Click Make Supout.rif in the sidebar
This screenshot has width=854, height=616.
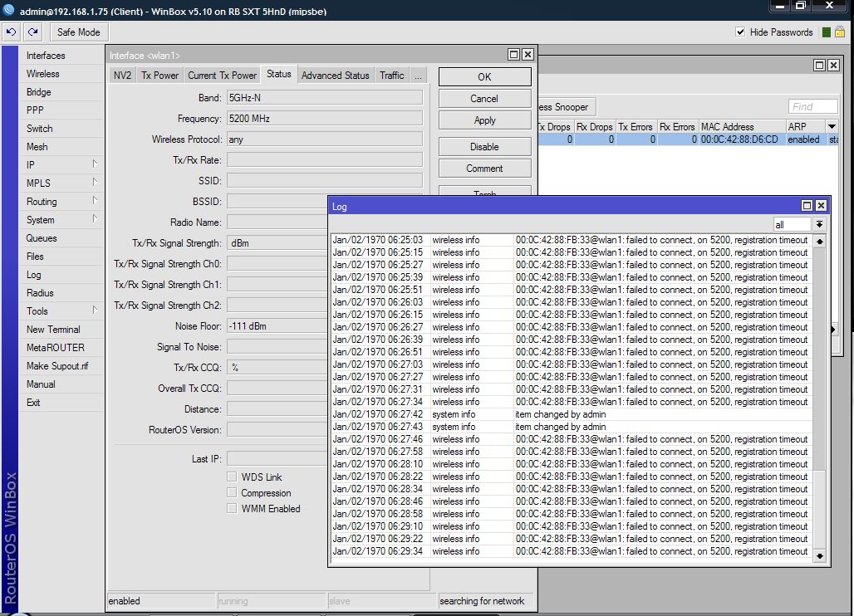pyautogui.click(x=61, y=365)
